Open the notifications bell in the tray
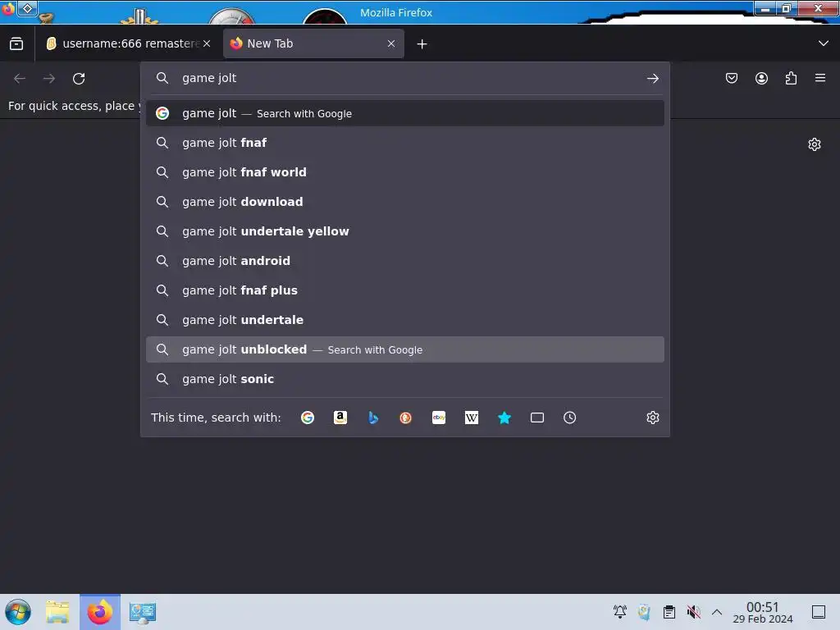 [x=620, y=612]
